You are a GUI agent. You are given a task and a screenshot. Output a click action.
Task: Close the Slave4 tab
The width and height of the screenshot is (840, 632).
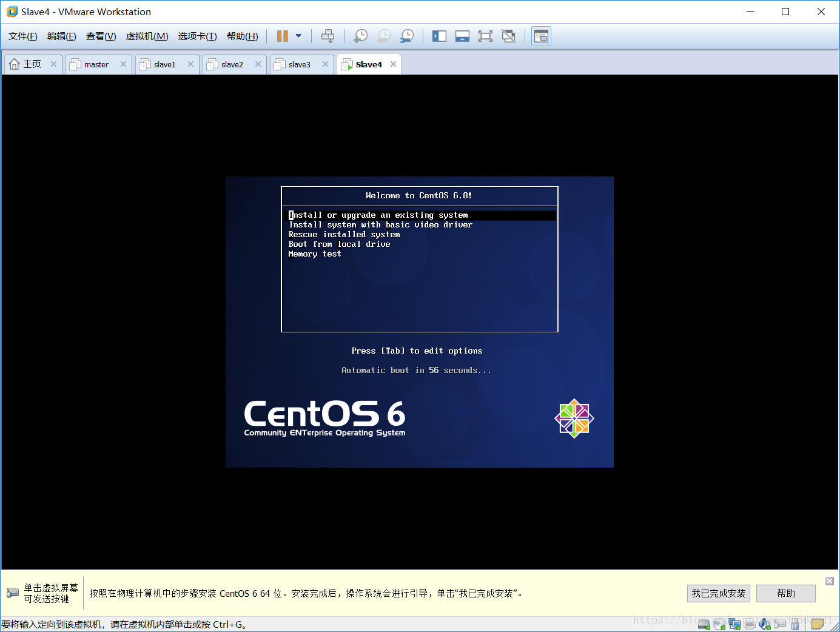coord(394,64)
